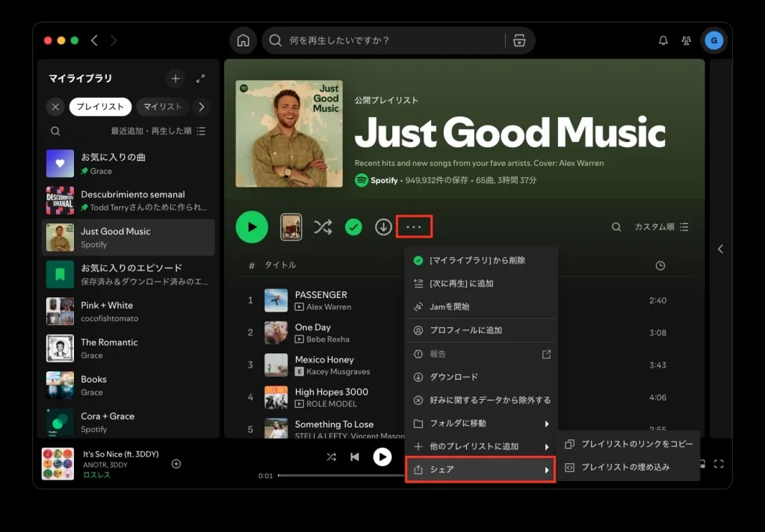Select track Mexico Honey
The height and width of the screenshot is (532, 765).
(x=324, y=359)
